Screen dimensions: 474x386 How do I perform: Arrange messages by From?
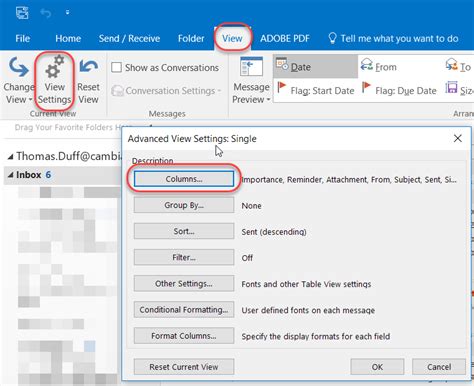(379, 67)
